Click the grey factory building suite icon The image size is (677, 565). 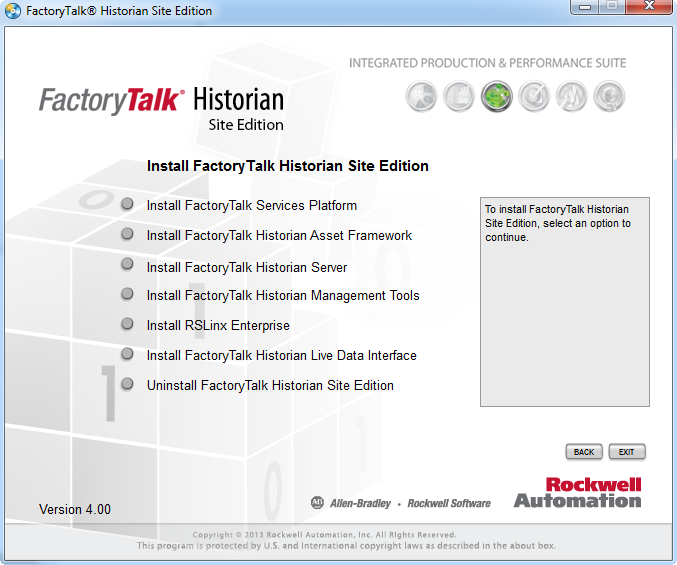tap(459, 96)
